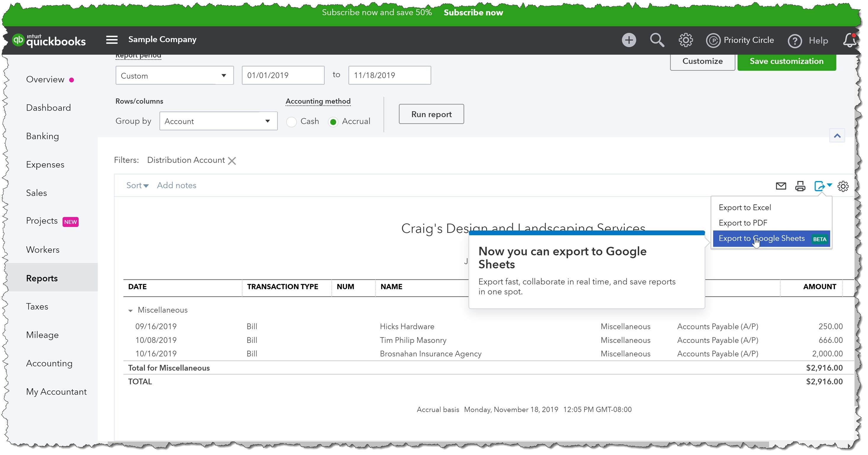Open the top-bar settings gear
Screen dimensions: 868x455
(x=685, y=40)
